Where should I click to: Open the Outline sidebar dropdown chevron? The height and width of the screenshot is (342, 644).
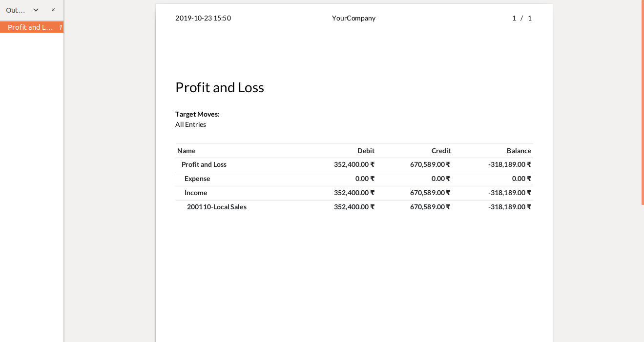36,10
